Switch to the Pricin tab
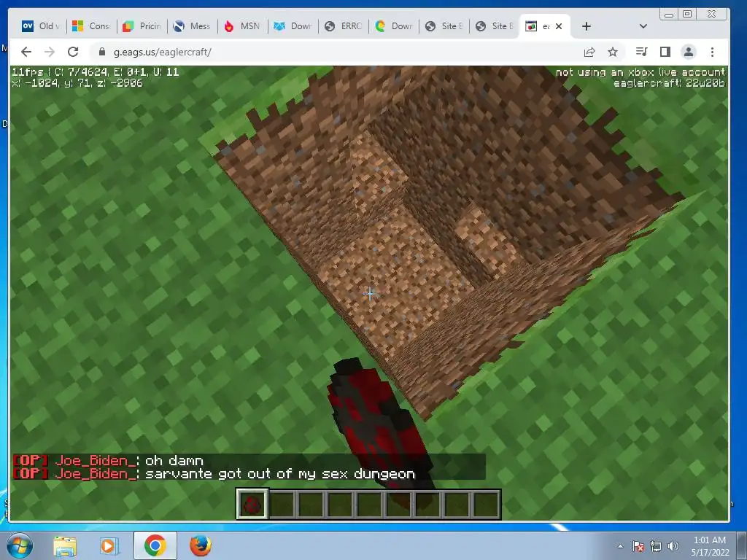 pyautogui.click(x=142, y=26)
